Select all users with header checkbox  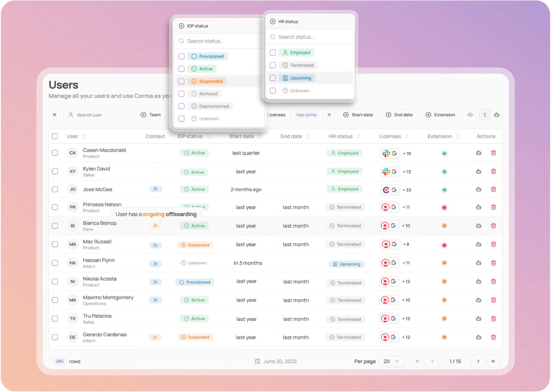[x=55, y=136]
